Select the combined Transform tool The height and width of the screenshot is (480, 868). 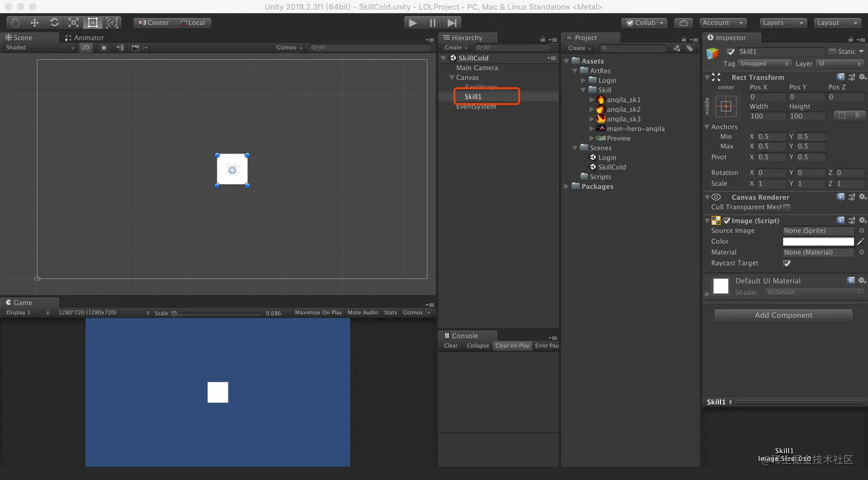pyautogui.click(x=112, y=23)
